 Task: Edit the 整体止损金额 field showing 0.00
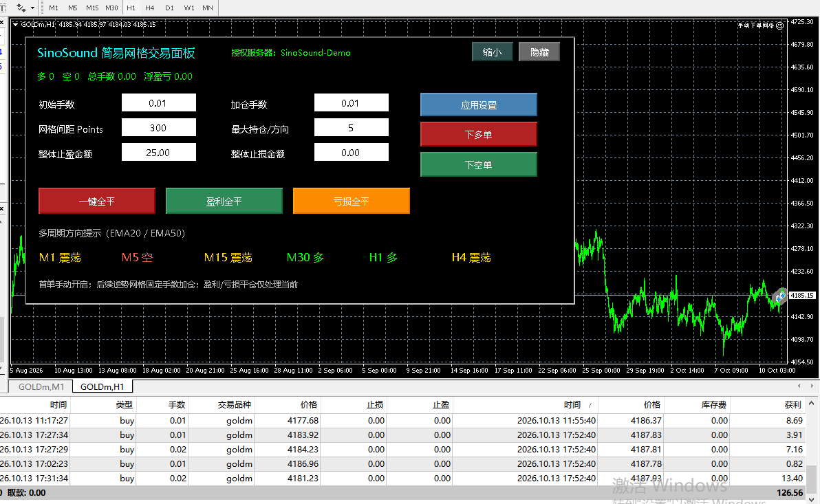(352, 152)
